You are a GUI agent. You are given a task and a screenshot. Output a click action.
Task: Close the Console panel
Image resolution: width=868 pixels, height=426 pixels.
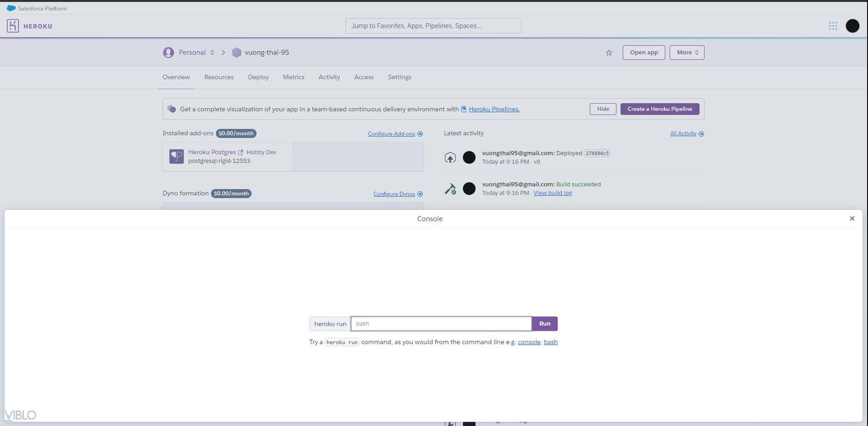pos(852,219)
